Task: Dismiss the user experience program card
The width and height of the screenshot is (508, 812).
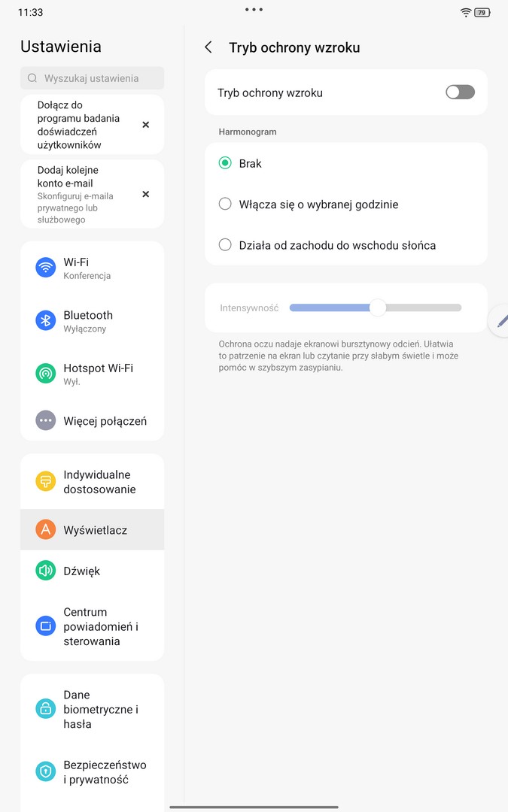Action: click(146, 124)
